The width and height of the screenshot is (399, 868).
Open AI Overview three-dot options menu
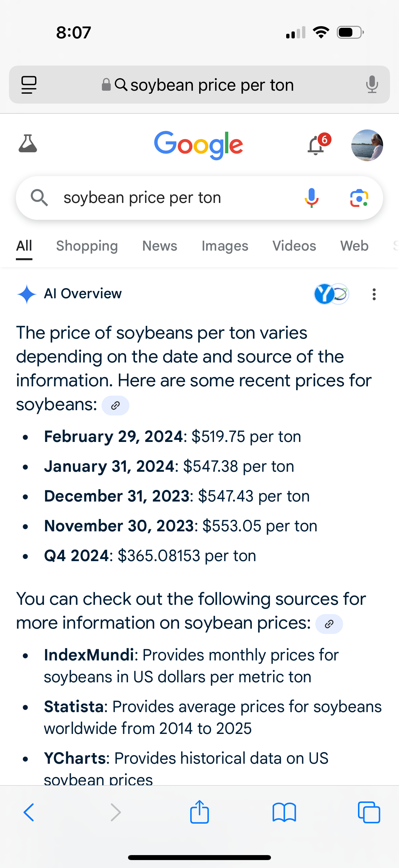(x=374, y=294)
